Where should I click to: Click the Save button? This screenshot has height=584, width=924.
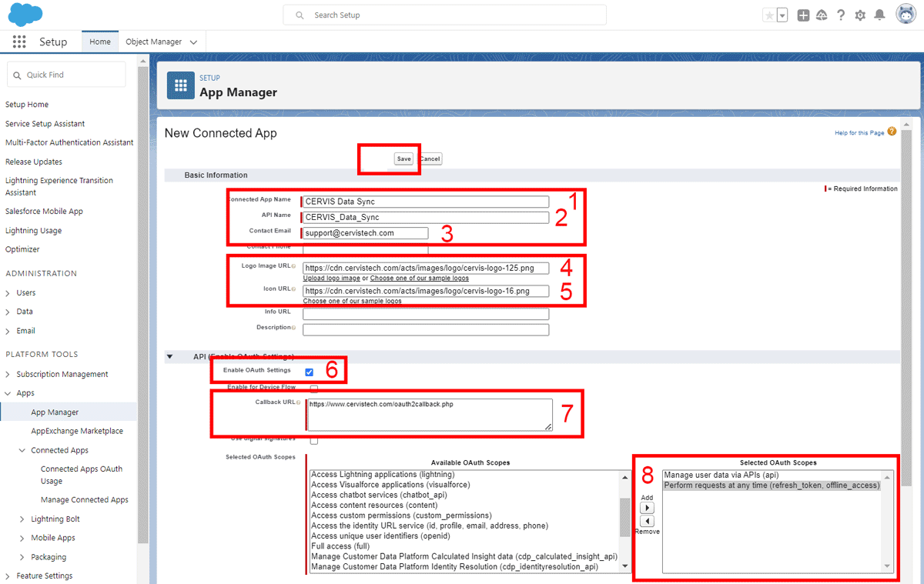(404, 159)
